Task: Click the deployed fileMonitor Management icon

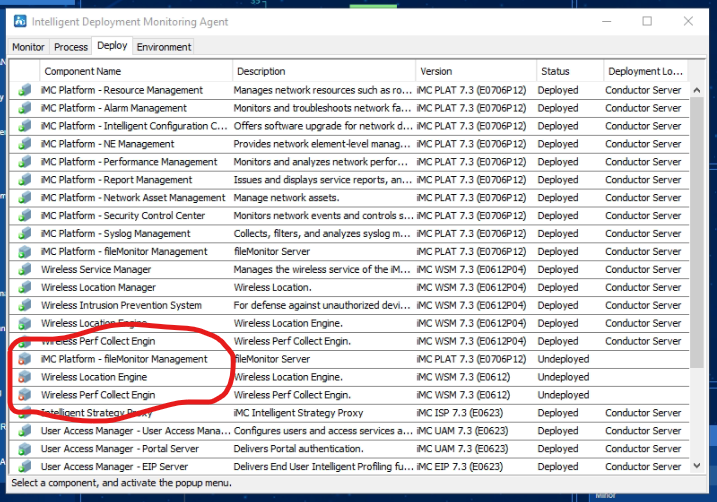Action: (25, 251)
